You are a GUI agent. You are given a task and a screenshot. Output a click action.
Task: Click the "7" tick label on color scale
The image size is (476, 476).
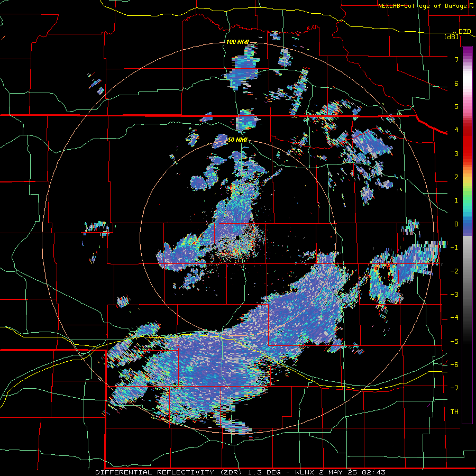point(456,59)
